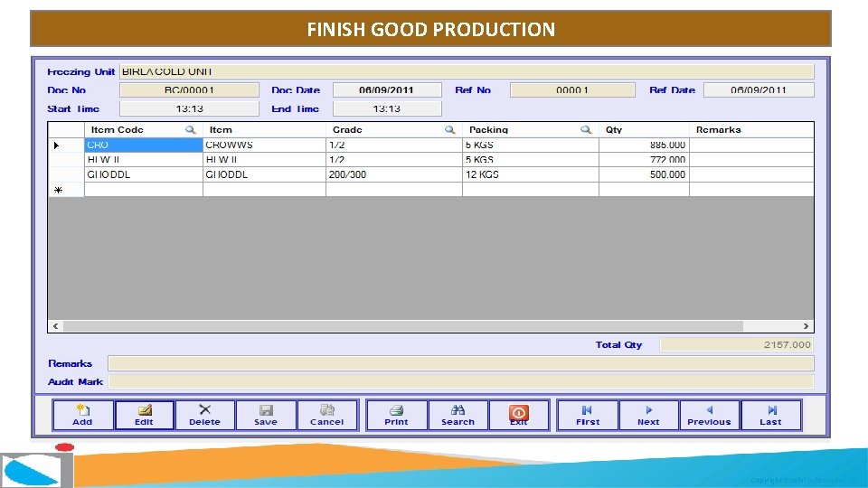The width and height of the screenshot is (868, 488).
Task: Click the 12 KGS packing cell
Action: coord(531,174)
